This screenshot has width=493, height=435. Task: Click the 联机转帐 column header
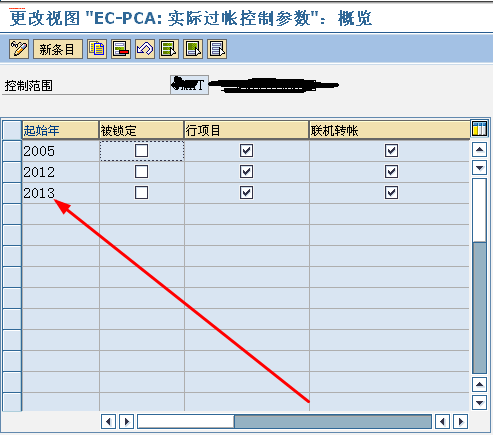[389, 130]
